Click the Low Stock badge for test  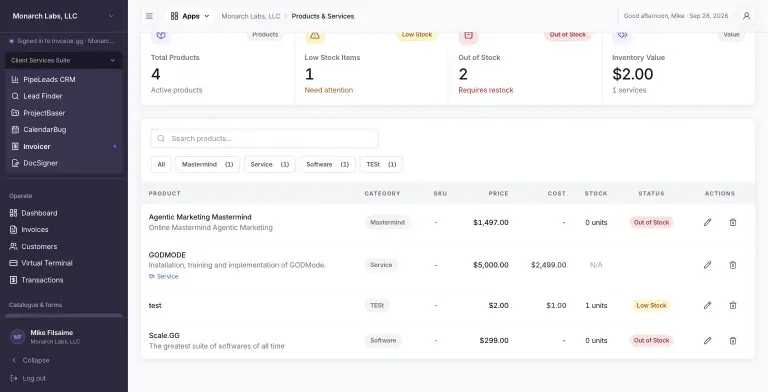(x=651, y=305)
